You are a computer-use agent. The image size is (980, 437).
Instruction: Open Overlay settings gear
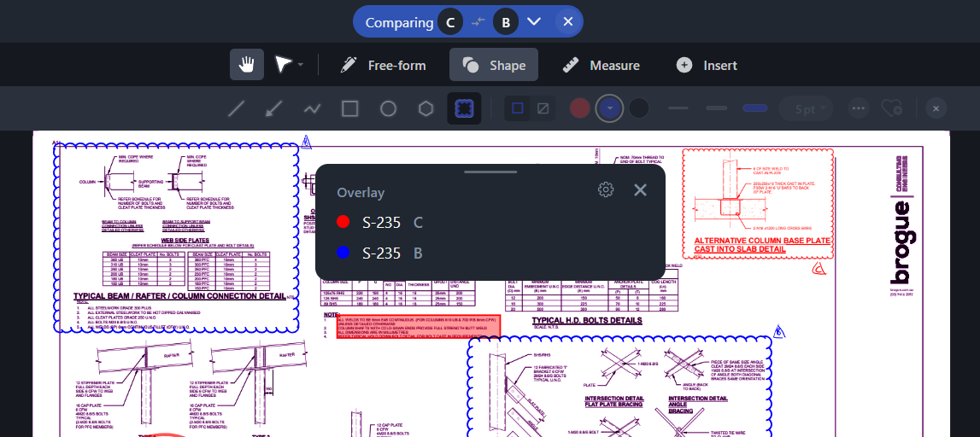pos(606,189)
